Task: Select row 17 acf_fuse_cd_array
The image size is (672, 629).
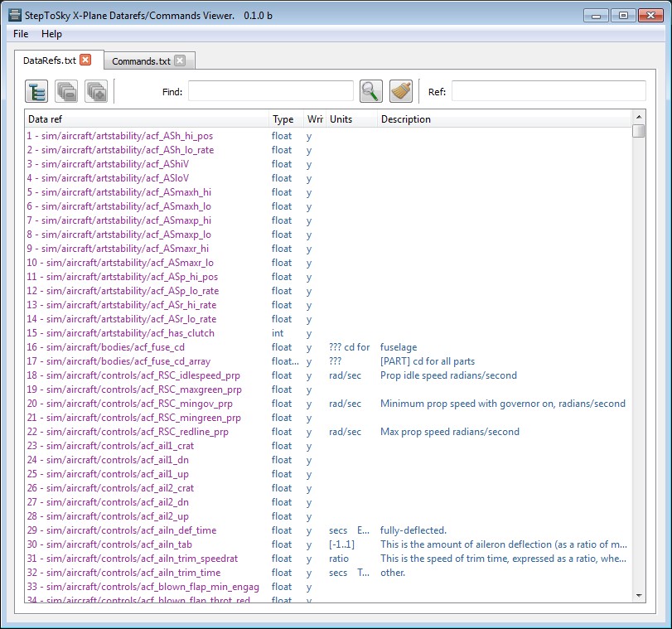Action: [x=328, y=361]
